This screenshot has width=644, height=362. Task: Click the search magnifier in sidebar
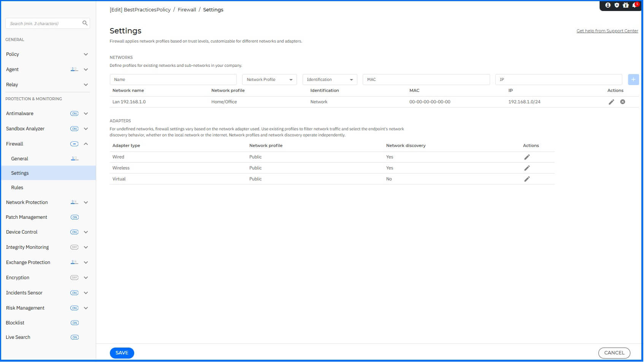click(85, 23)
